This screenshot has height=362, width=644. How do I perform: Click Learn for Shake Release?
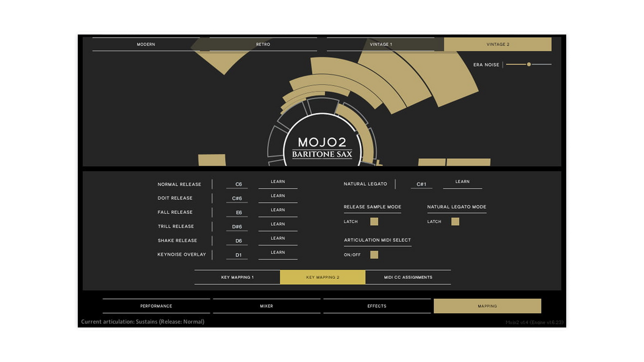click(278, 238)
